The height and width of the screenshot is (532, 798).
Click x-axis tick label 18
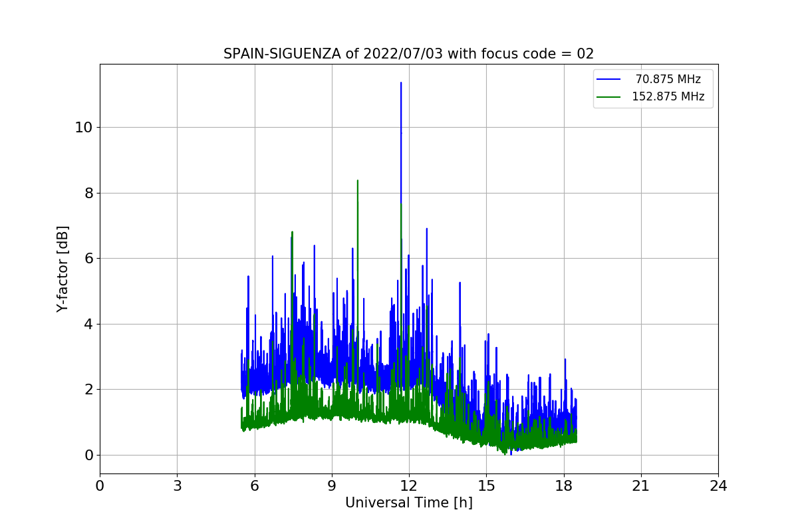[563, 486]
